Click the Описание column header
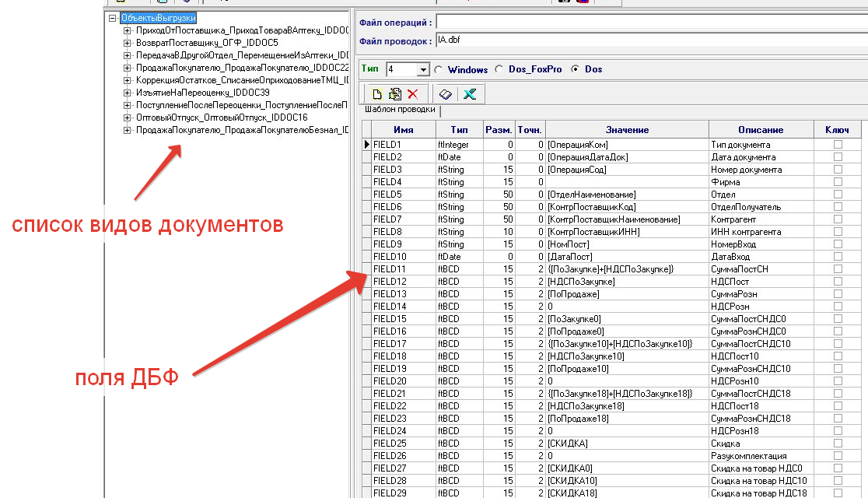The width and height of the screenshot is (868, 498). [761, 130]
